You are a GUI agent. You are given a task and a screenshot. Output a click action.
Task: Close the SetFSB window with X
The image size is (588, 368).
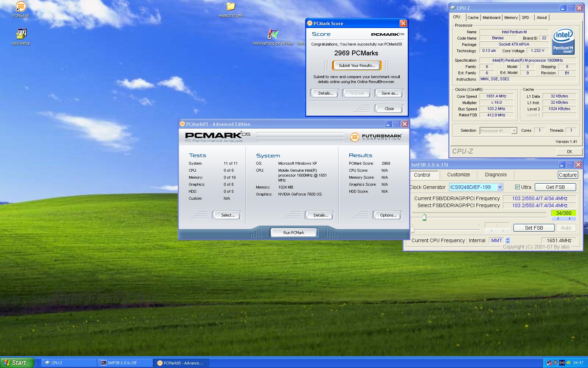(578, 164)
